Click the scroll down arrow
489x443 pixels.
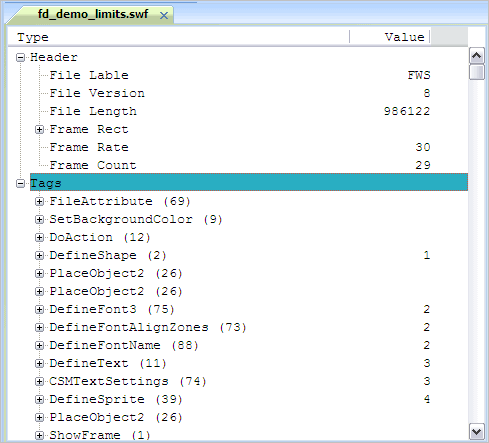click(x=477, y=432)
